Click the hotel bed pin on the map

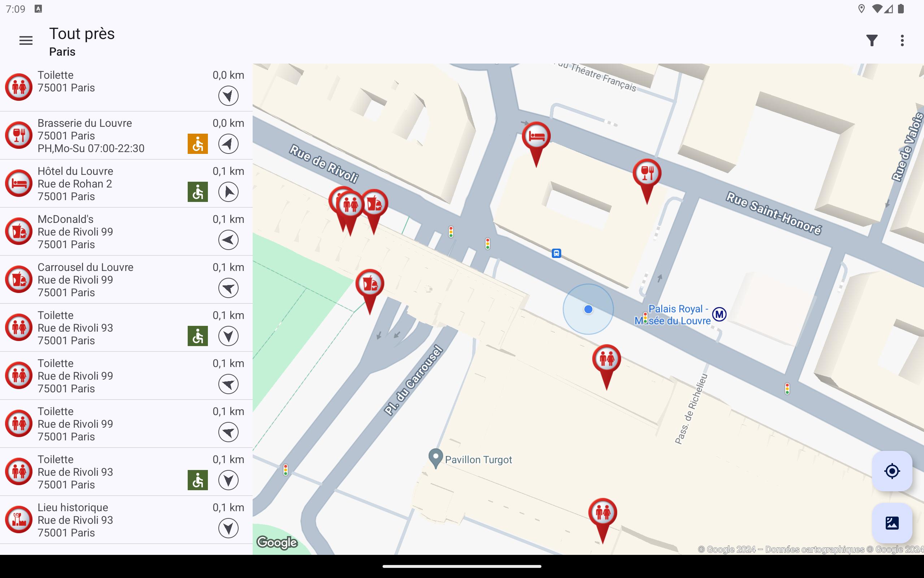[x=536, y=138]
